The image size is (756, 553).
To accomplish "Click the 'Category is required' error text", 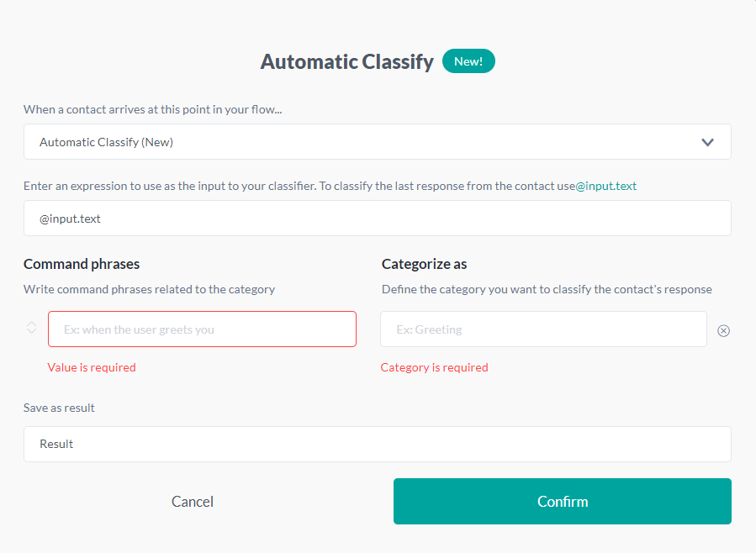I will [x=434, y=367].
